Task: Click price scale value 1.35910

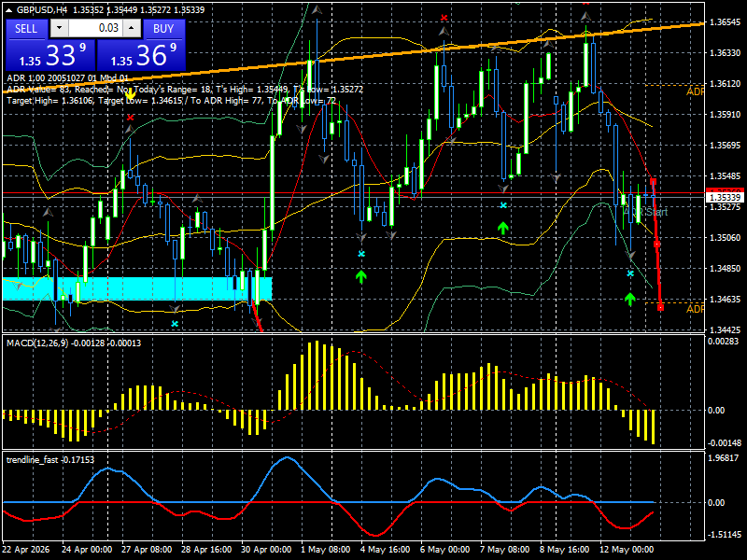Action: [726, 114]
